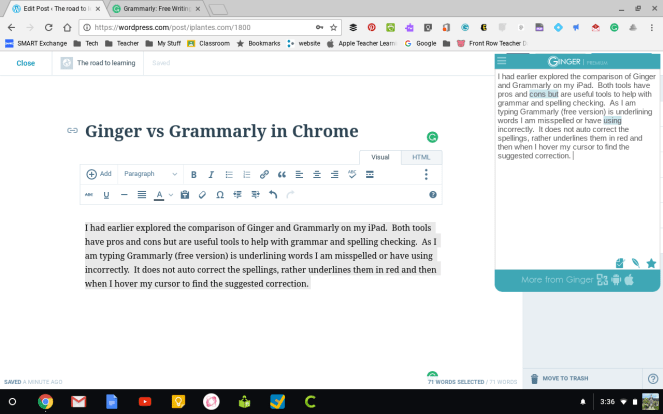Insert a numbered list
The height and width of the screenshot is (414, 663).
click(247, 174)
